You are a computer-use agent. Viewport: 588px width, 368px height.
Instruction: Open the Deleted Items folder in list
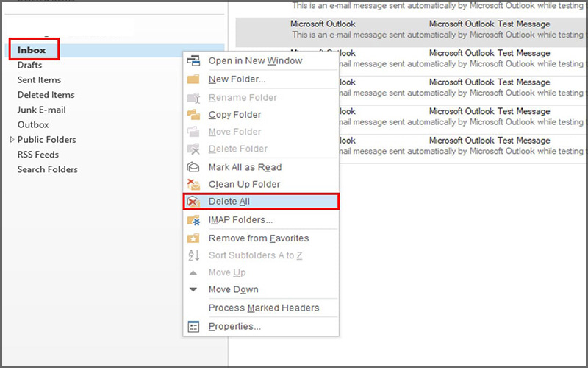46,95
